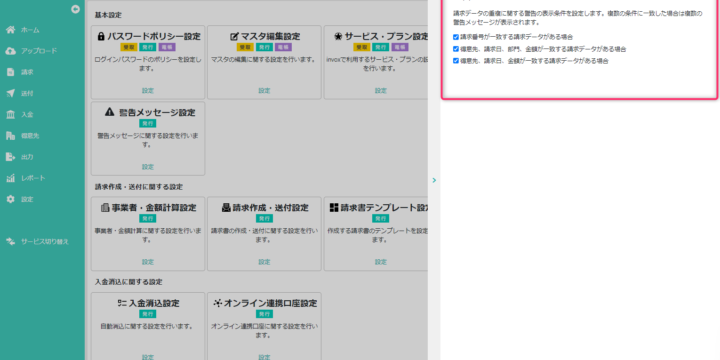Viewport: 720px width, 360px height.
Task: Click the 発行 tag on オンライン連携口座設定 card
Action: tap(264, 314)
